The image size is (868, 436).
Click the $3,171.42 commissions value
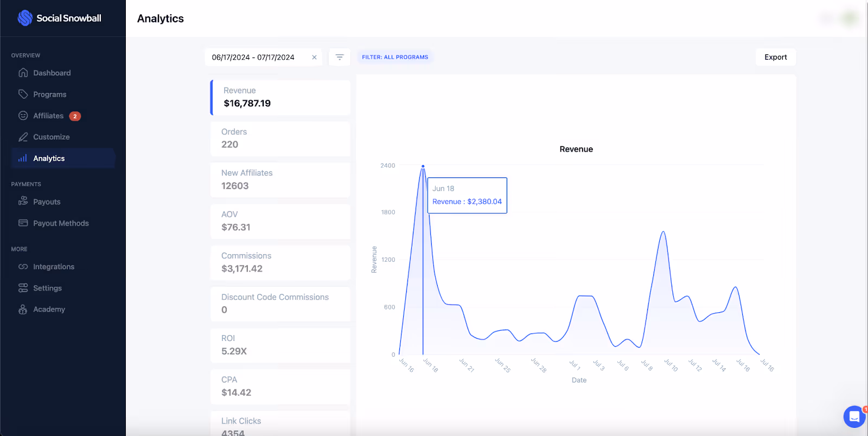tap(242, 269)
